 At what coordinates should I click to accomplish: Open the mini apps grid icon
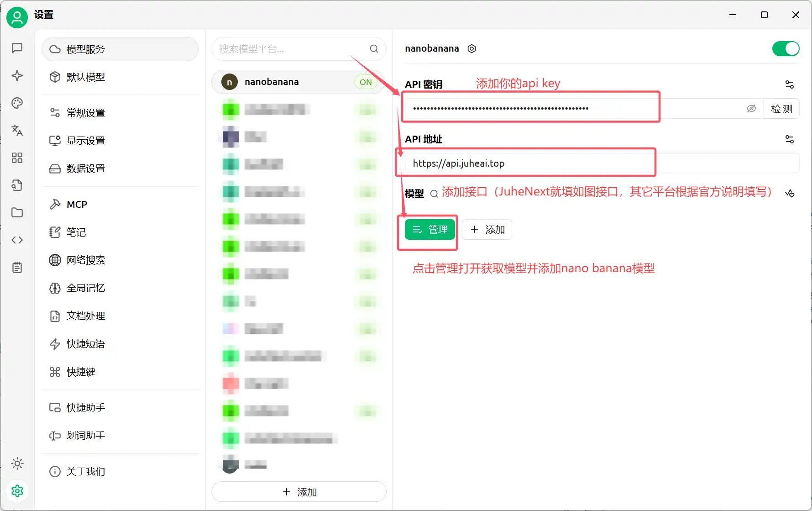(17, 158)
